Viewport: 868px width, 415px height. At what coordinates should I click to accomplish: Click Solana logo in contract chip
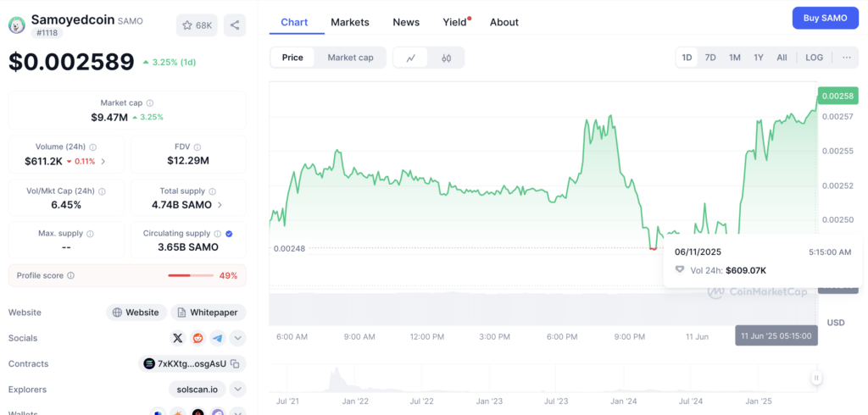point(149,363)
